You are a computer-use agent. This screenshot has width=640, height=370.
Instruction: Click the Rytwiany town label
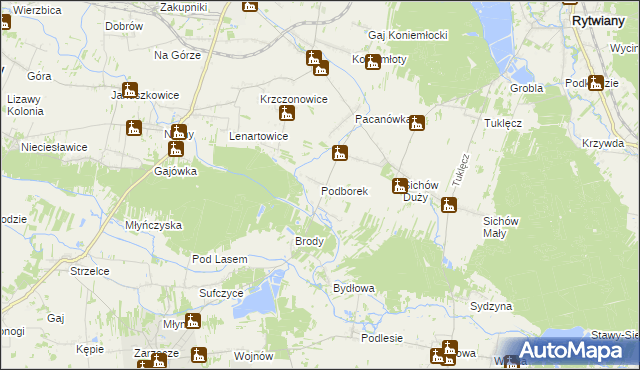click(598, 21)
